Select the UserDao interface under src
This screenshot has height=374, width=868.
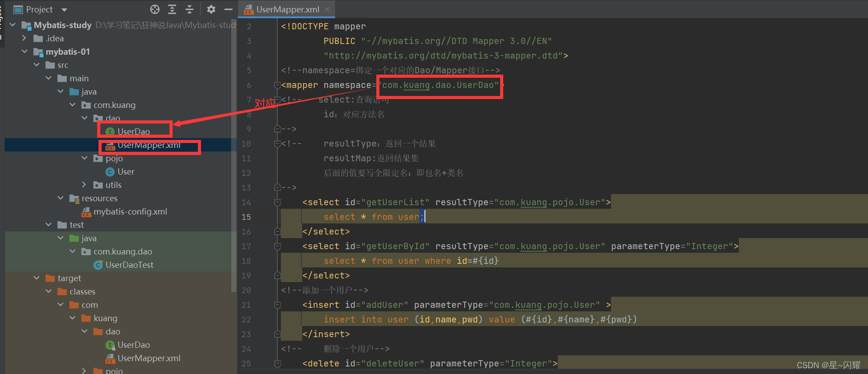(x=134, y=131)
